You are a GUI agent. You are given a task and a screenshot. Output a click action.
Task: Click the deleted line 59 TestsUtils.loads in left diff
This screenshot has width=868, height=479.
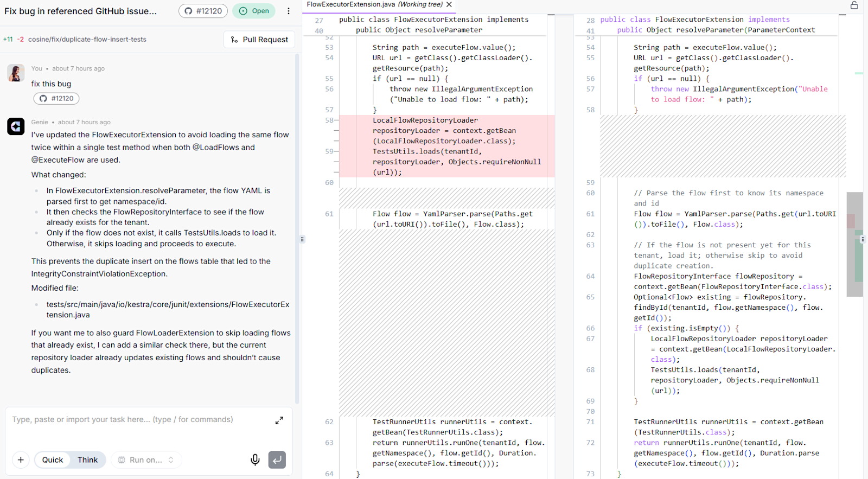tap(447, 162)
